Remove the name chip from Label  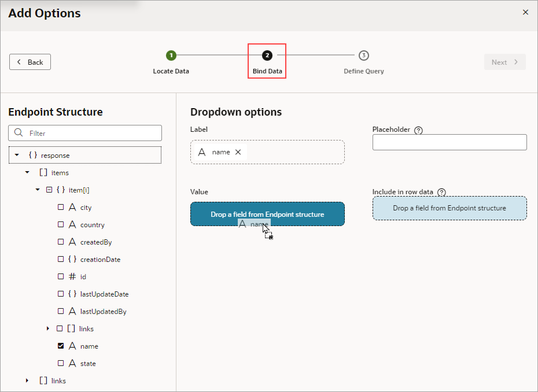click(238, 152)
